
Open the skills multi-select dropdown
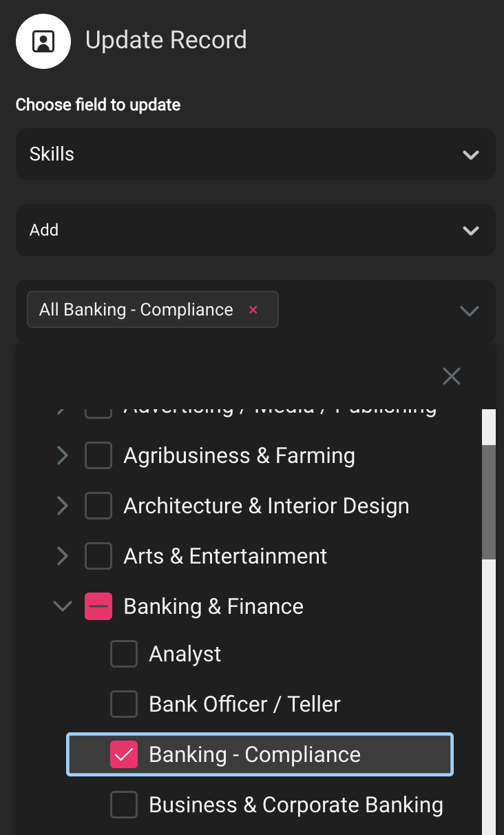(469, 311)
